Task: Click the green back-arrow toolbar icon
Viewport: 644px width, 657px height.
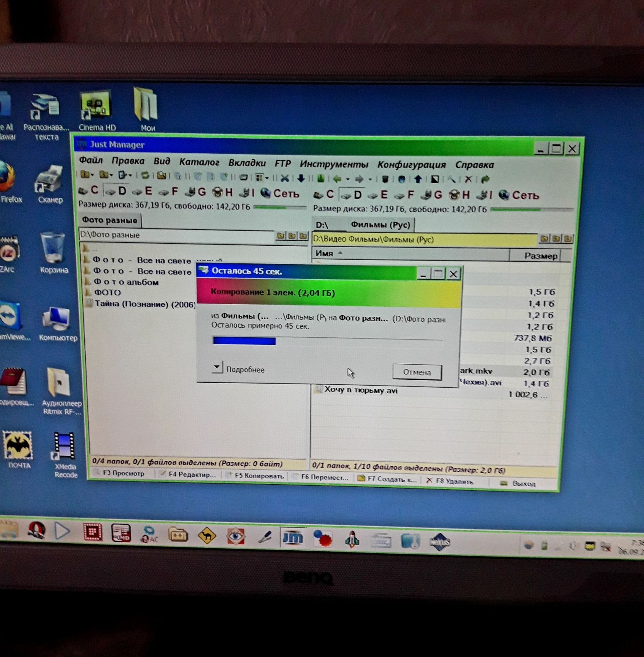Action: [x=337, y=179]
